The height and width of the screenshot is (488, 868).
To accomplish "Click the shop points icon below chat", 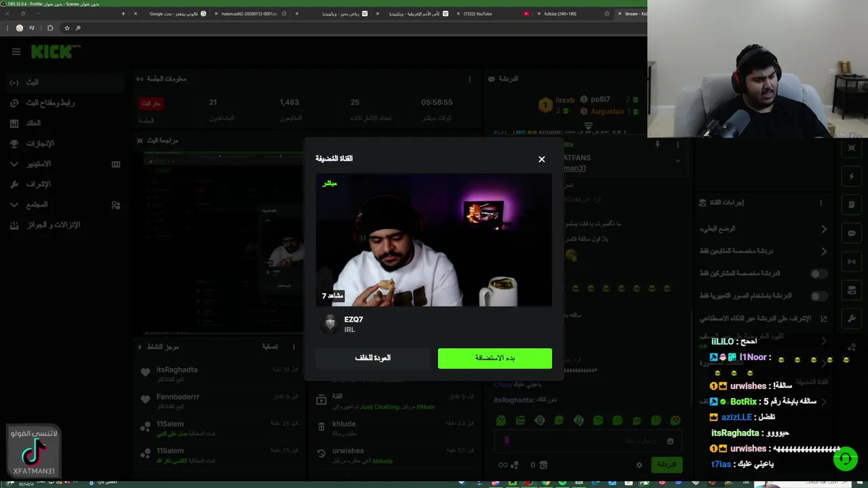I will (x=542, y=465).
